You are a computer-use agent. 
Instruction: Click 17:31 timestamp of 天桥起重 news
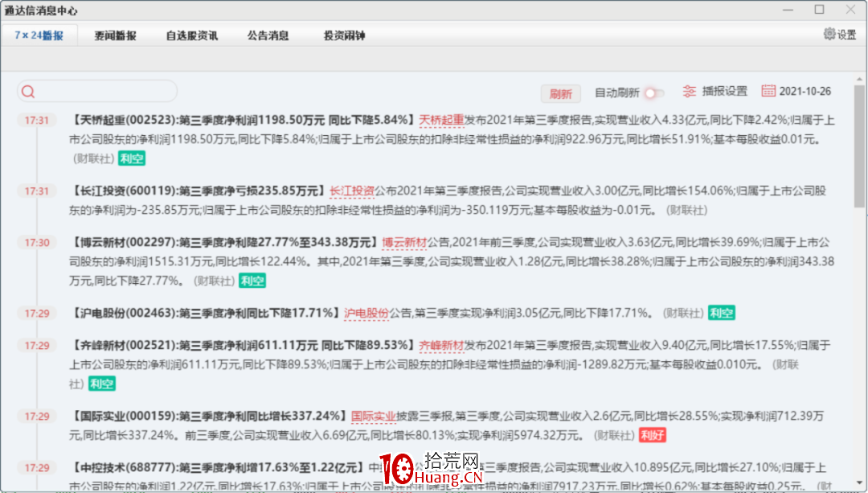[36, 120]
